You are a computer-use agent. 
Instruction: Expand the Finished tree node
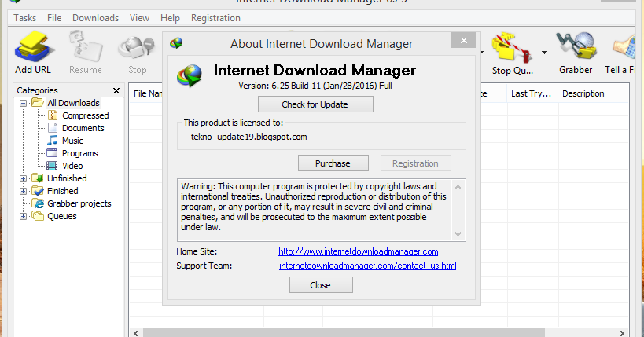pos(24,192)
